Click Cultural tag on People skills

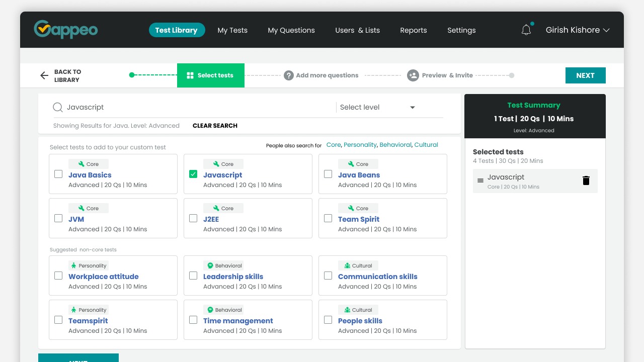[358, 310]
